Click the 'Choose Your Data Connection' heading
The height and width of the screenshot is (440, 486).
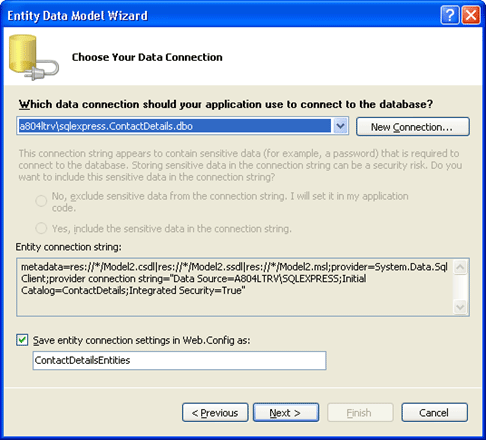click(x=147, y=57)
